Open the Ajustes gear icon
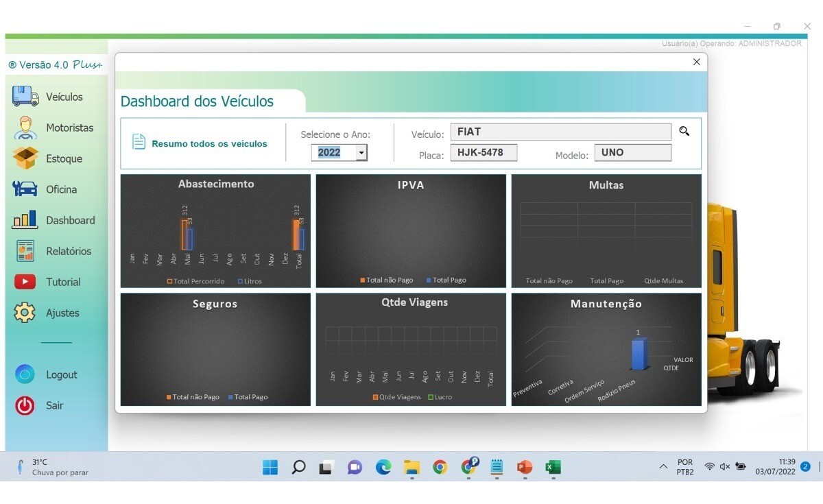Image resolution: width=823 pixels, height=504 pixels. 25,313
